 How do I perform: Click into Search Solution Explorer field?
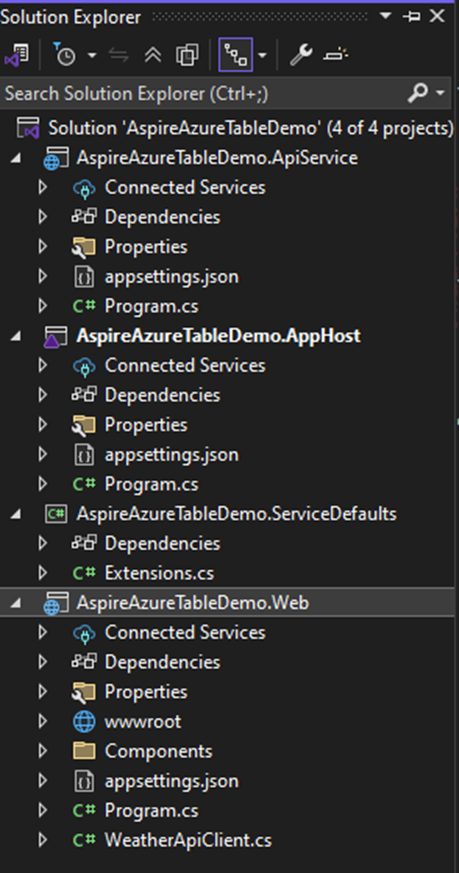tap(203, 94)
